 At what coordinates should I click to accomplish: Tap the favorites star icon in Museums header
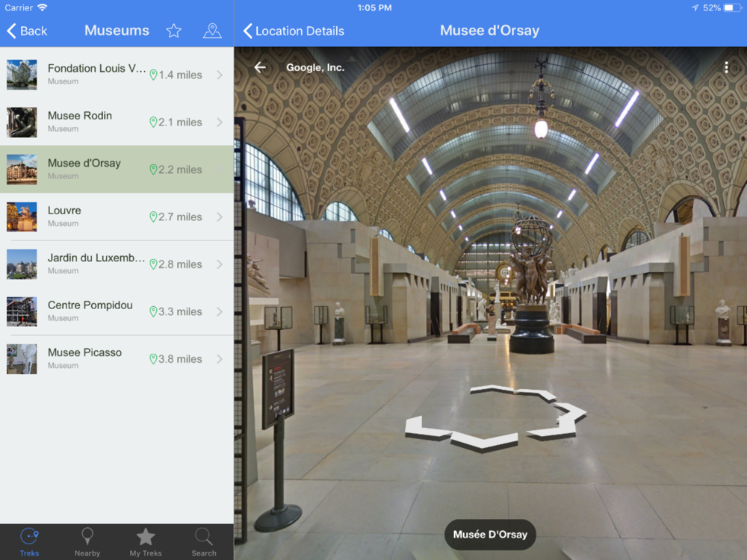coord(173,31)
